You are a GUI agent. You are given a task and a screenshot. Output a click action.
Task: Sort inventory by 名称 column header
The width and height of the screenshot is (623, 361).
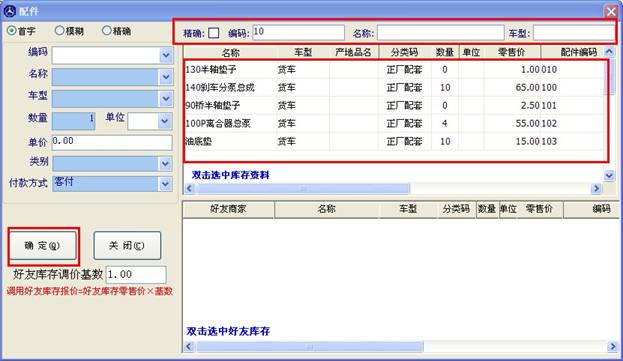tap(230, 52)
